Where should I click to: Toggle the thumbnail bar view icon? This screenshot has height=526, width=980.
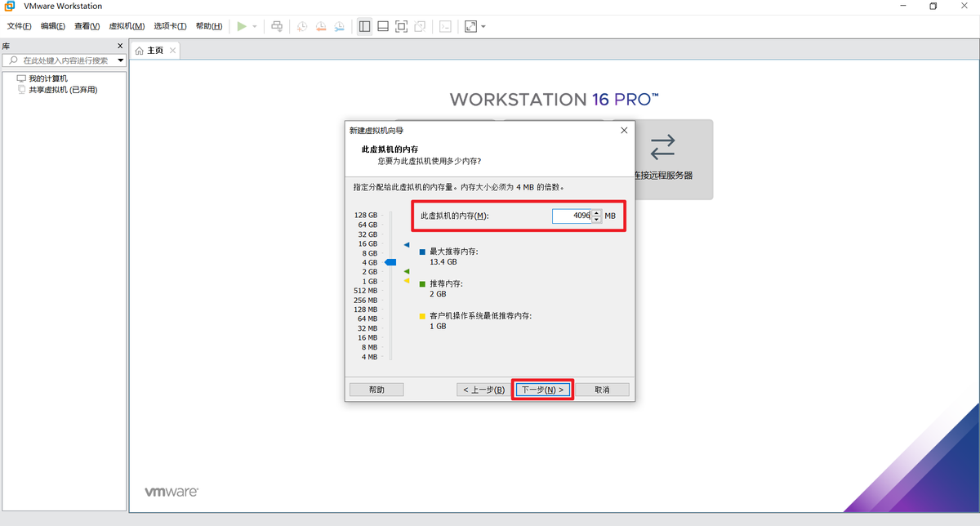pos(383,26)
